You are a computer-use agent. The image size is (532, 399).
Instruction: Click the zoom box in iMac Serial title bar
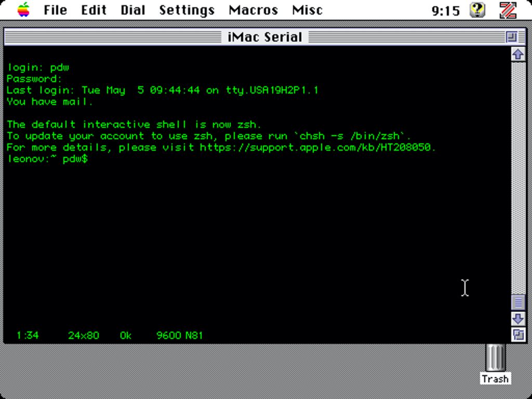coord(511,37)
